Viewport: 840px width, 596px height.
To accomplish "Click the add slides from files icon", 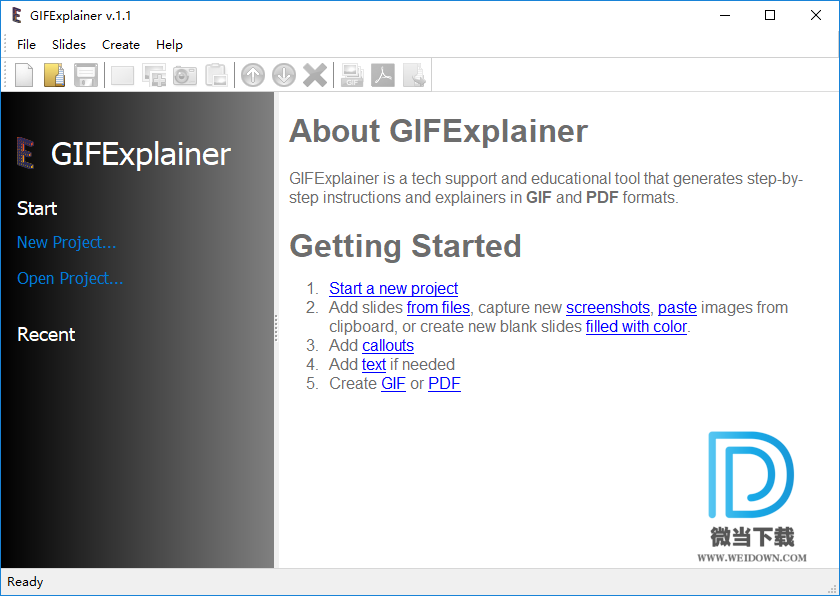I will (154, 75).
